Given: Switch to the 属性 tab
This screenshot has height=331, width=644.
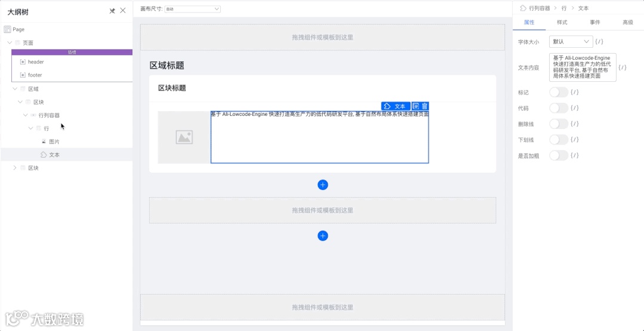Looking at the screenshot, I should point(529,23).
